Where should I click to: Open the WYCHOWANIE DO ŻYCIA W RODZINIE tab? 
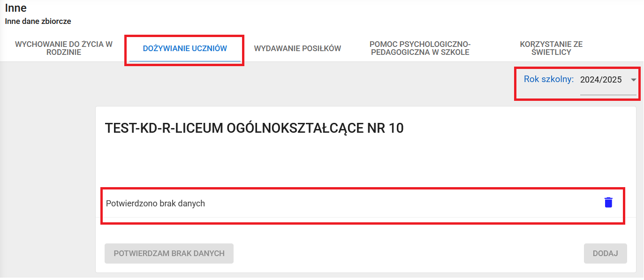63,47
